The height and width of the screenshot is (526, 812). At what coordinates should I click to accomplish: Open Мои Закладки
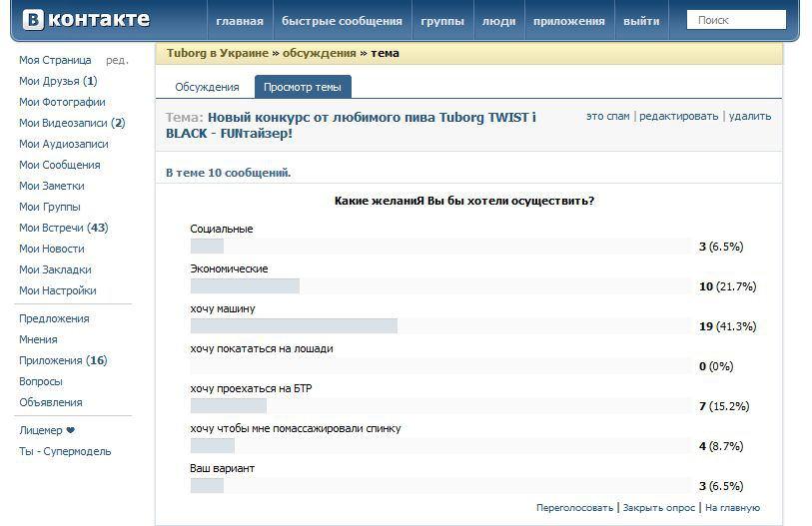[x=55, y=269]
